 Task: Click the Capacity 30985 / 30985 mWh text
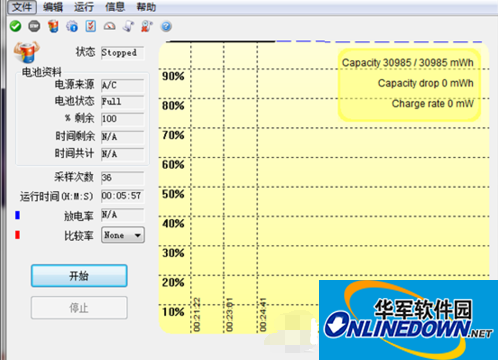408,63
